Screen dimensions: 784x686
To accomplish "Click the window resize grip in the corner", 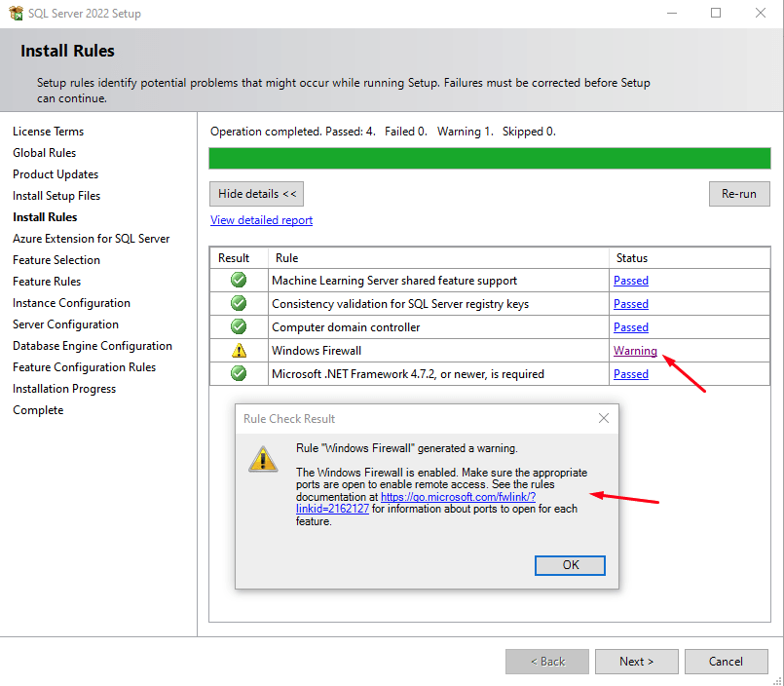I will pyautogui.click(x=777, y=680).
